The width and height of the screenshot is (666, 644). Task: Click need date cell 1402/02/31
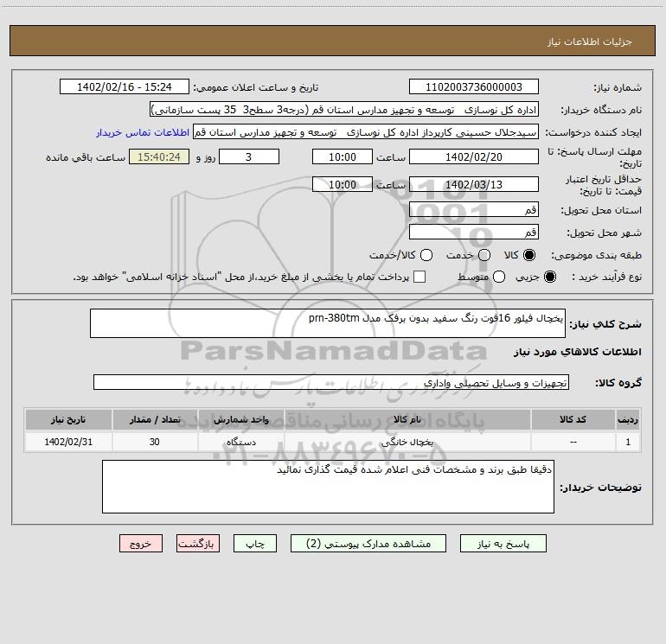coord(68,442)
